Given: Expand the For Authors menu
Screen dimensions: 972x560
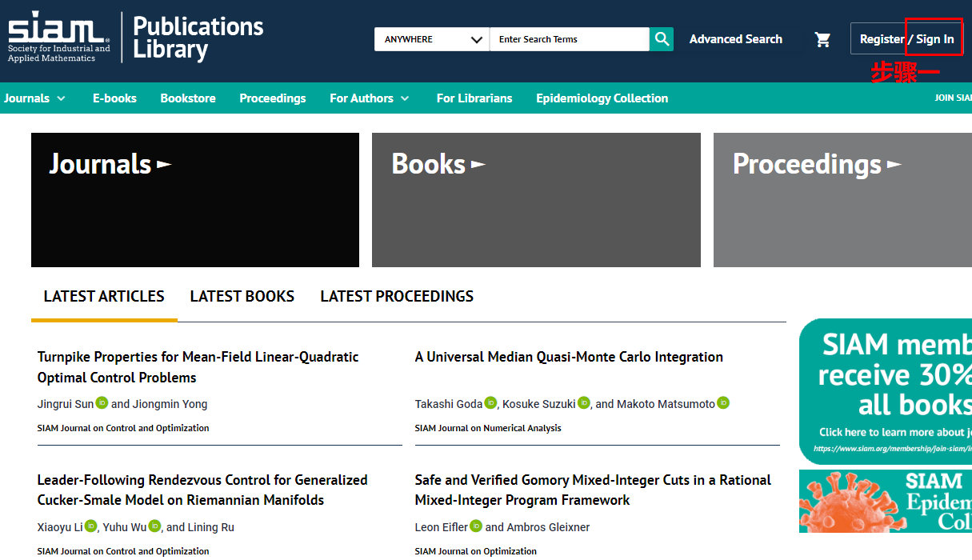Looking at the screenshot, I should (370, 98).
